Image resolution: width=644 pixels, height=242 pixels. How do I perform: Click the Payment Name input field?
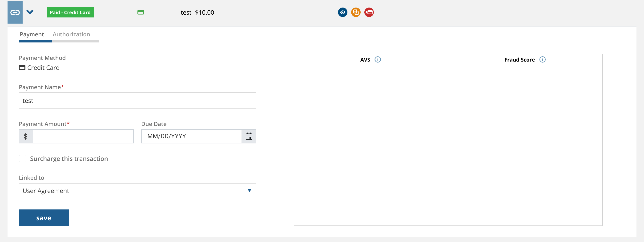tap(137, 100)
